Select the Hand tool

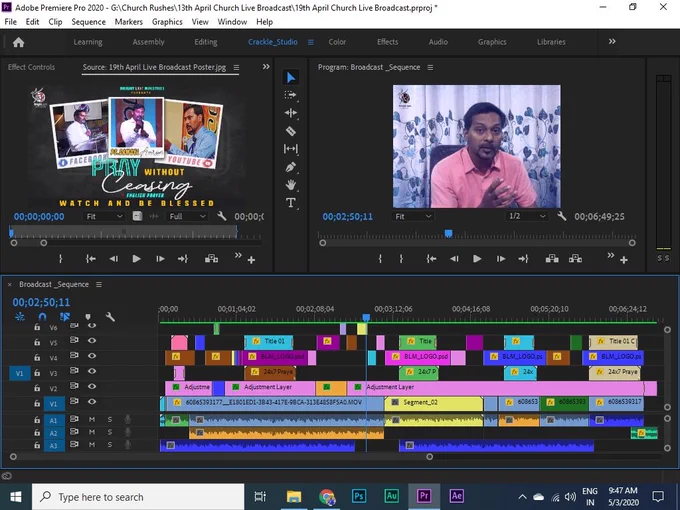(291, 185)
